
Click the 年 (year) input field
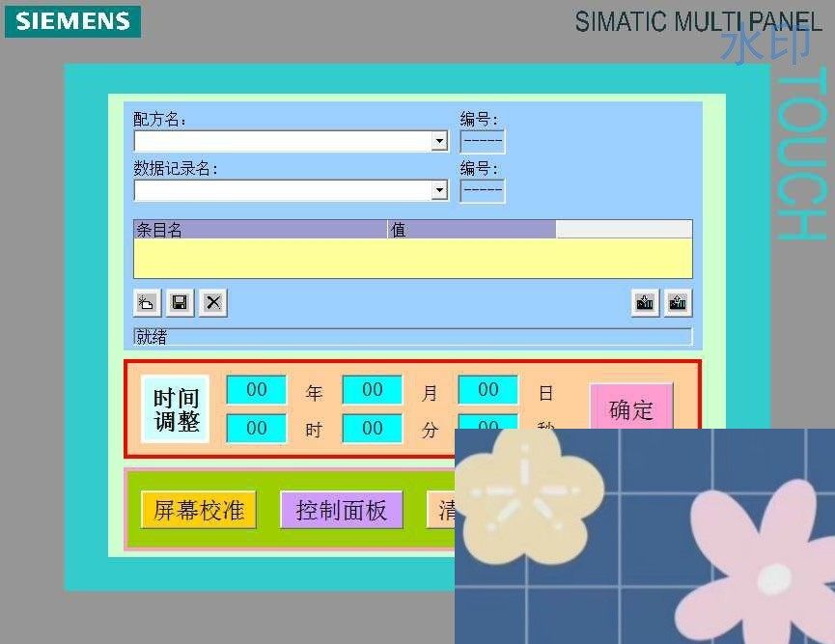pos(257,390)
